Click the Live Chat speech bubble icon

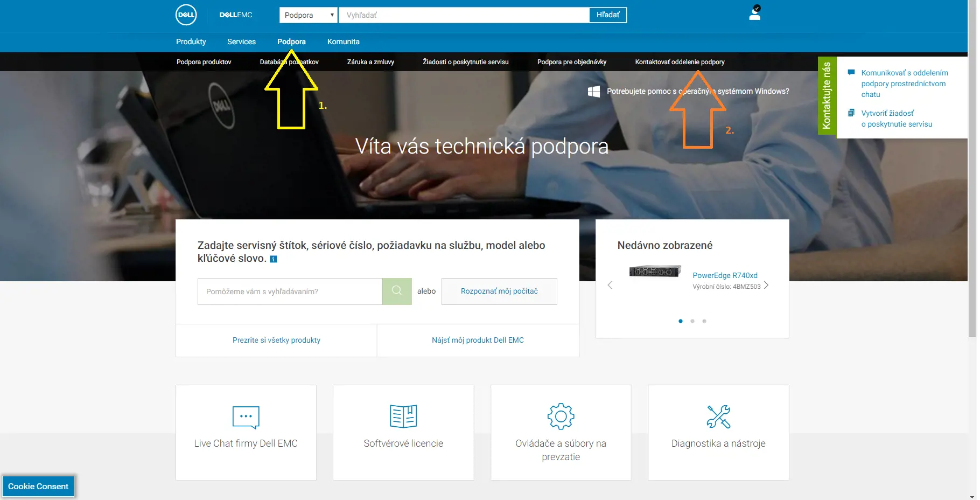[x=246, y=417]
